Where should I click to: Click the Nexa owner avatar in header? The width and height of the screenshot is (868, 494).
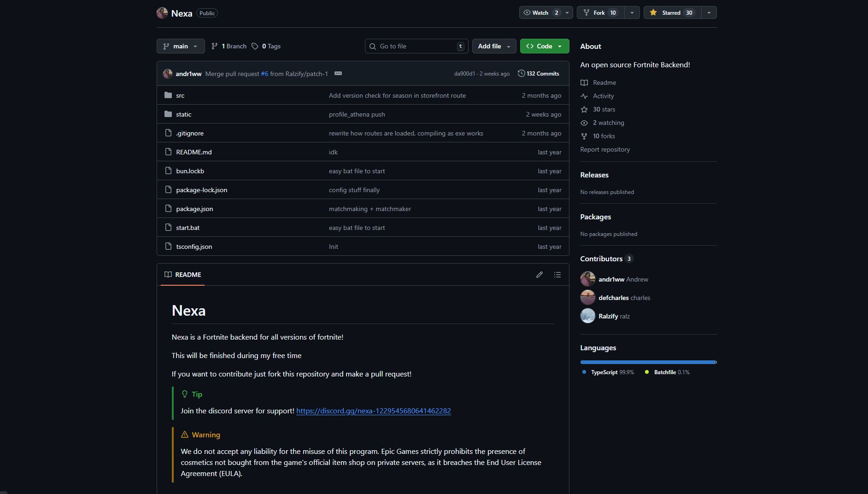coord(162,13)
